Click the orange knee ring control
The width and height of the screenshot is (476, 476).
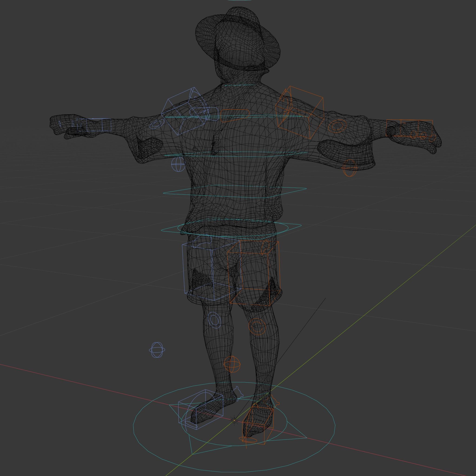257,327
